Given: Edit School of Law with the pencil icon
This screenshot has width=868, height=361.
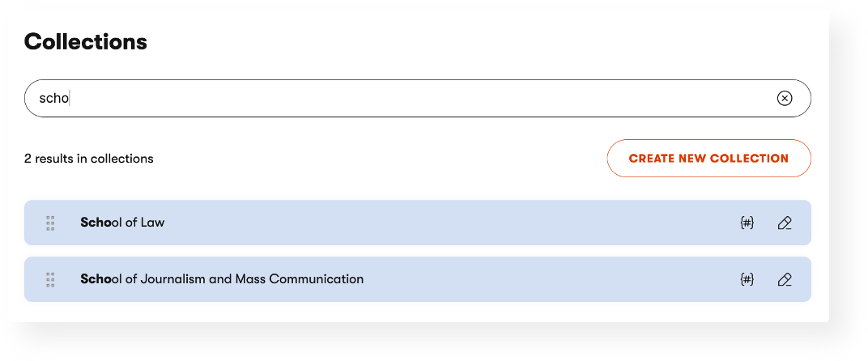Looking at the screenshot, I should [784, 223].
